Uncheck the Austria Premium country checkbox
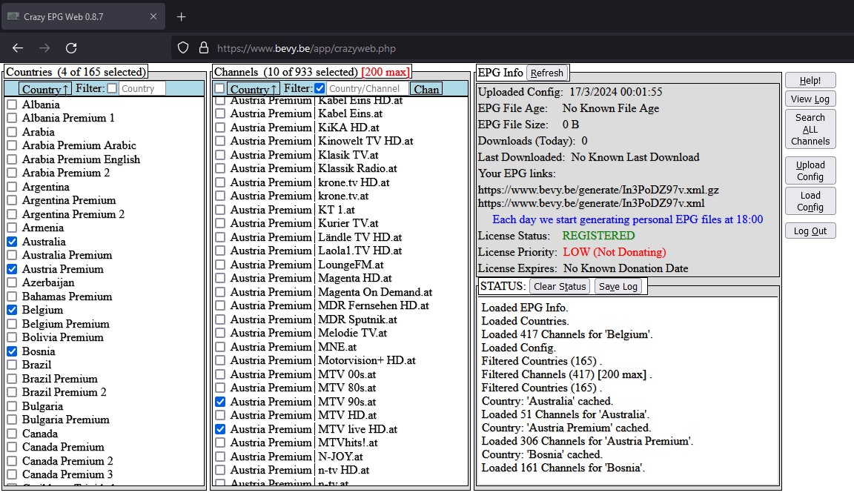854x504 pixels. [x=12, y=269]
